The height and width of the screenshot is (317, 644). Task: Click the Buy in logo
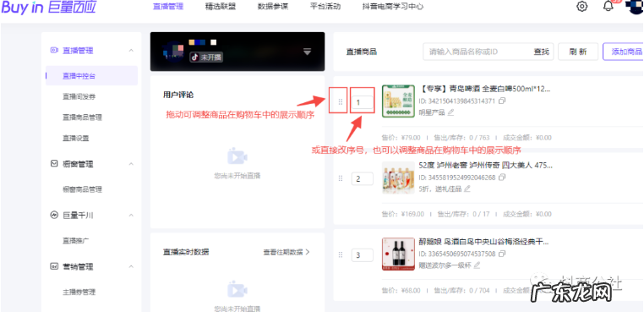[48, 7]
